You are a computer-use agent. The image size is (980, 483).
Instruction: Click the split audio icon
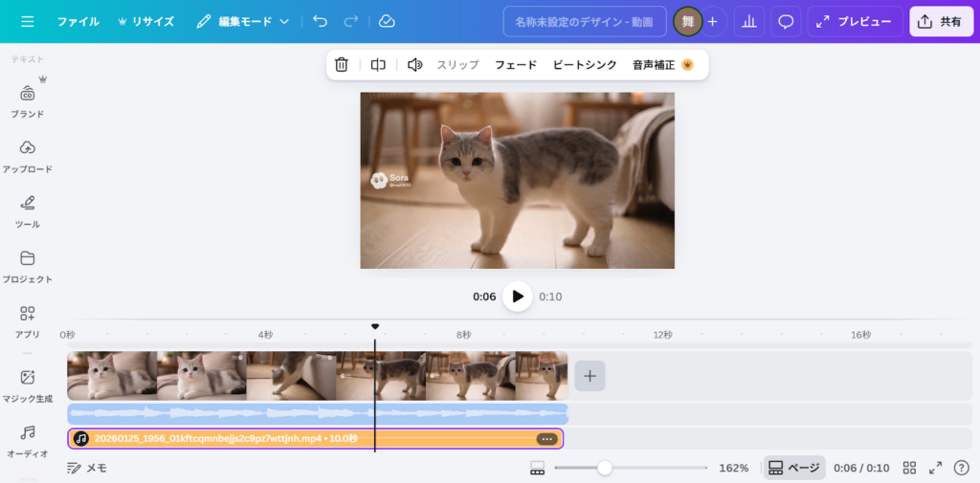click(378, 64)
